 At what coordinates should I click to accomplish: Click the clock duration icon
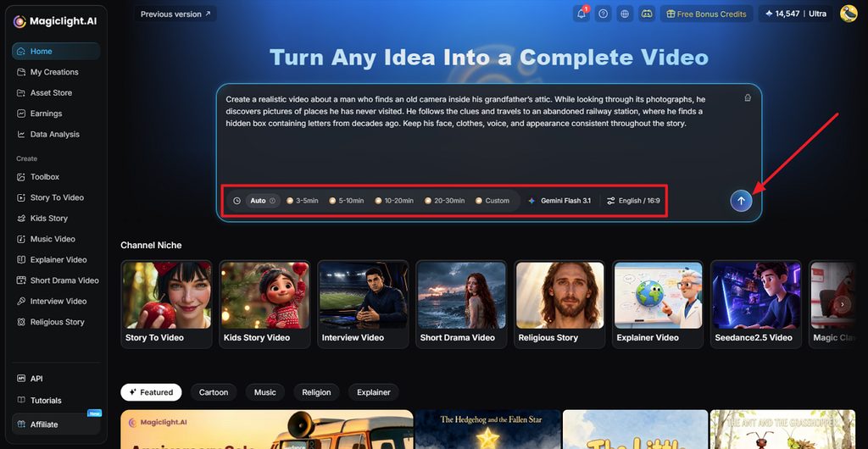pyautogui.click(x=237, y=201)
